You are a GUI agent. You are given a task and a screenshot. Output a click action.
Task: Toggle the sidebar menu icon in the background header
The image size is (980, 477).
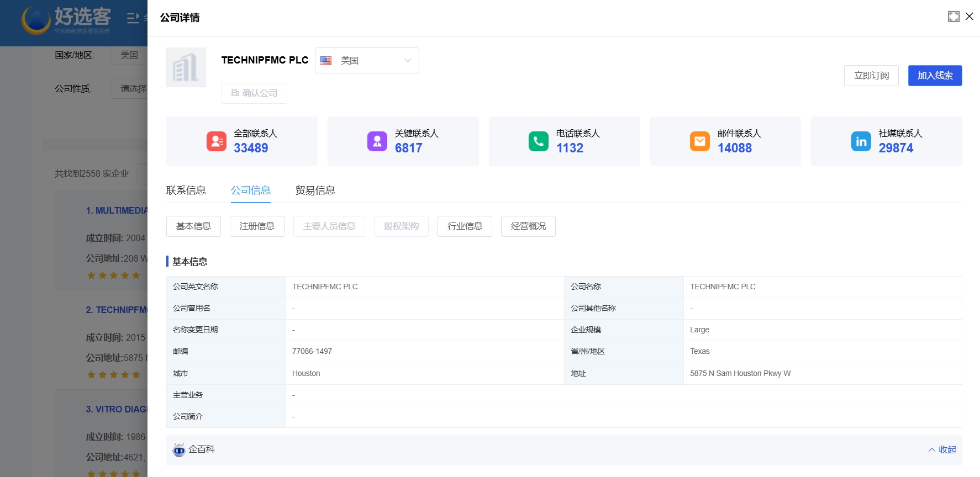click(x=133, y=18)
